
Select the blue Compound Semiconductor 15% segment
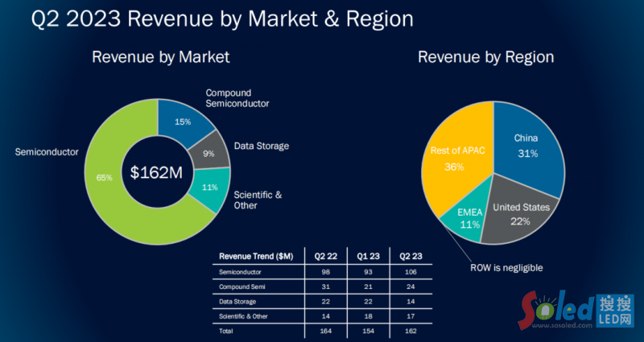183,122
